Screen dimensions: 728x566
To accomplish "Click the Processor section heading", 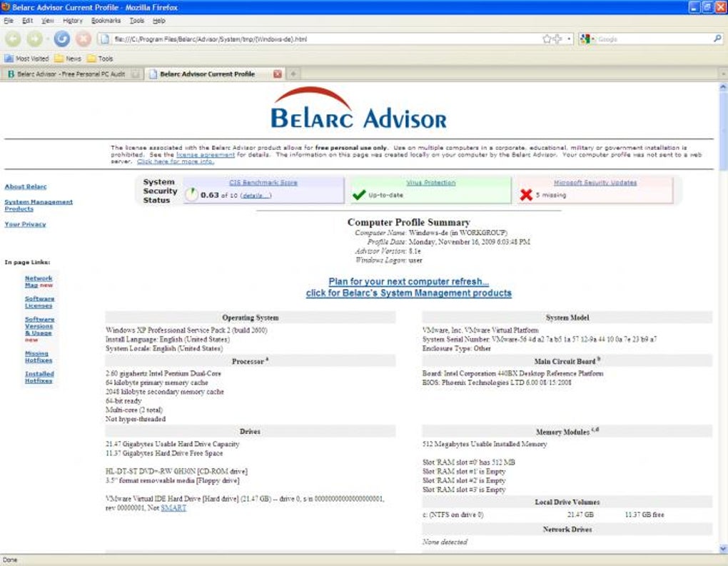I will [x=251, y=361].
